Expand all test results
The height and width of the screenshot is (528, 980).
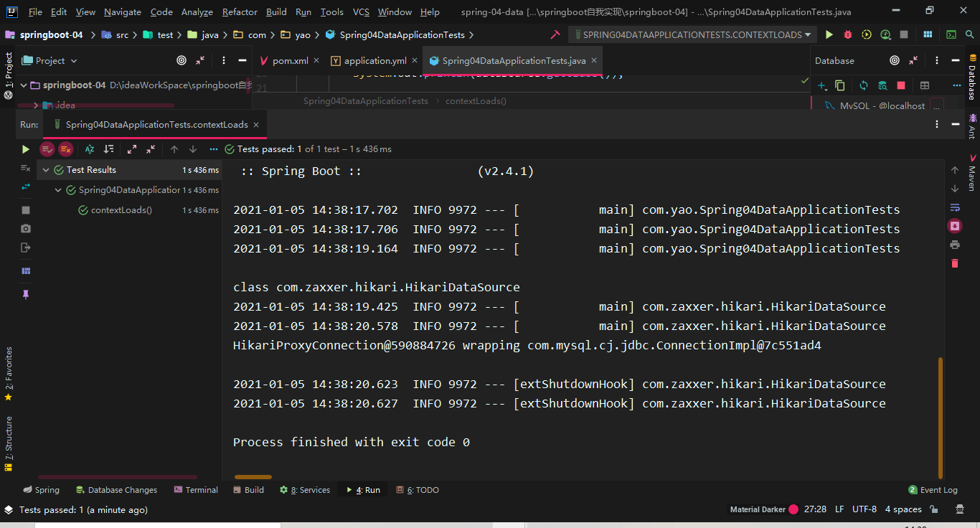[132, 149]
